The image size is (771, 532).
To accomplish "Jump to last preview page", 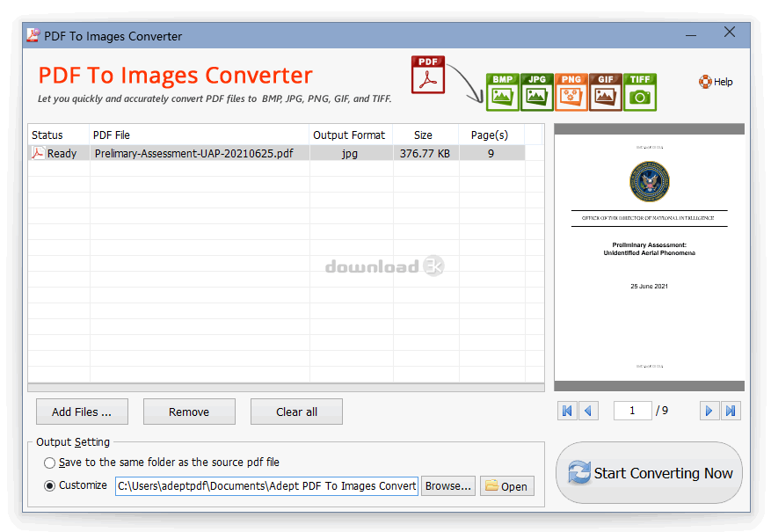I will click(x=731, y=411).
